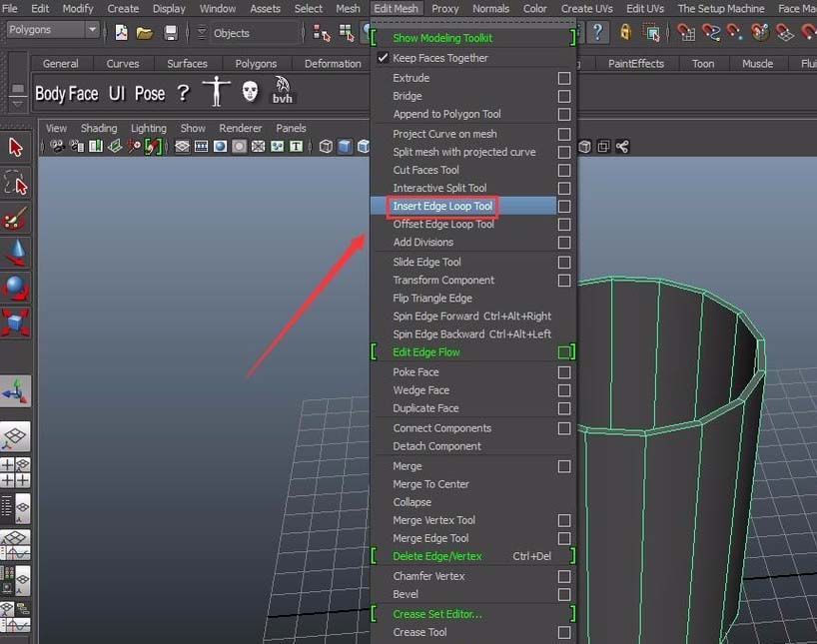Viewport: 817px width, 644px height.
Task: Pick the Paint Selection brush tool
Action: click(x=16, y=218)
